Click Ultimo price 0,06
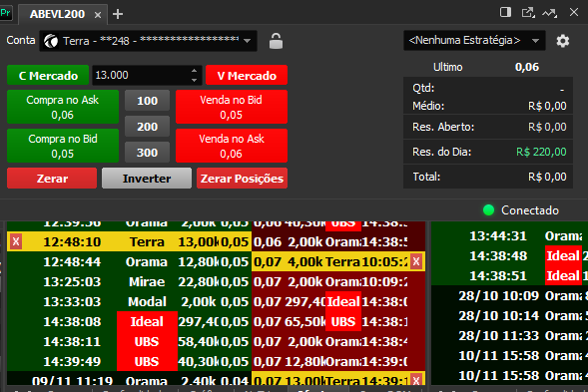This screenshot has height=392, width=588. (527, 67)
